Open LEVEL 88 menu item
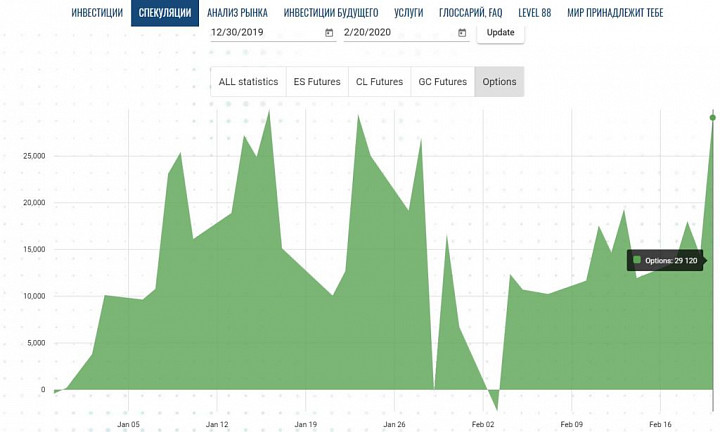 click(534, 13)
